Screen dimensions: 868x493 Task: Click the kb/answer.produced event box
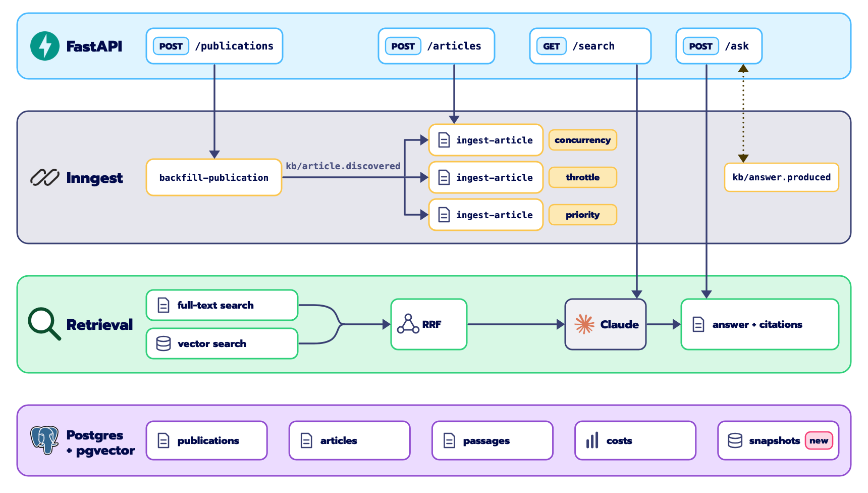782,177
